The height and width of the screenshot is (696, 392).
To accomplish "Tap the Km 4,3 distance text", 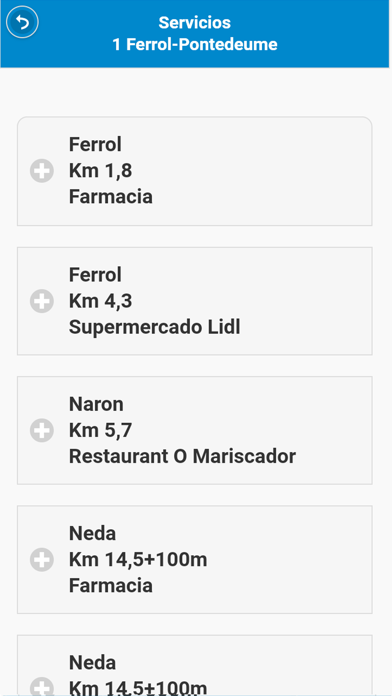I will pyautogui.click(x=100, y=301).
